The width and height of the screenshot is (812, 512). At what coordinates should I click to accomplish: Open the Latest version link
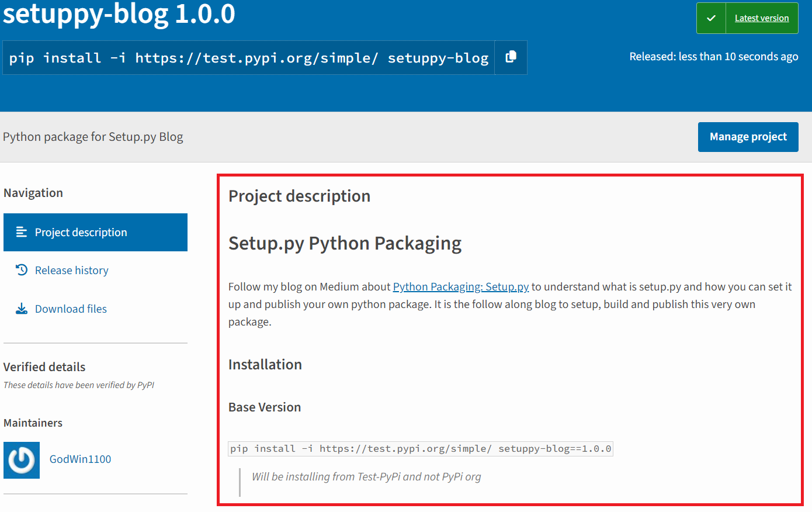[x=762, y=18]
